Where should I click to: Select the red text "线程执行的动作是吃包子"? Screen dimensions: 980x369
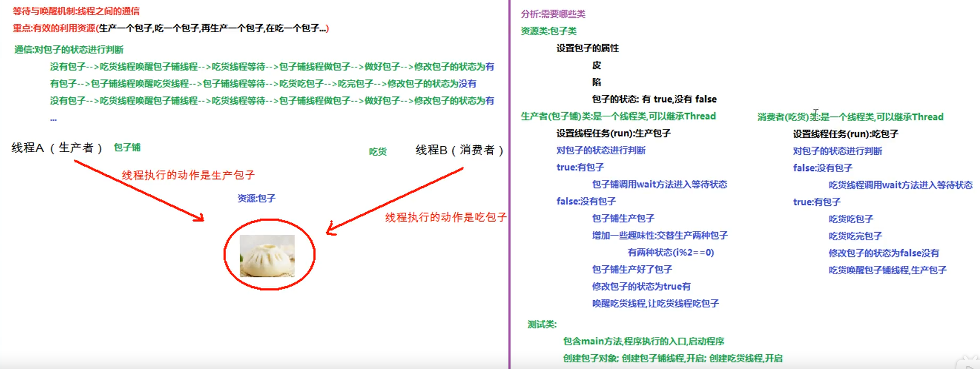(x=446, y=217)
